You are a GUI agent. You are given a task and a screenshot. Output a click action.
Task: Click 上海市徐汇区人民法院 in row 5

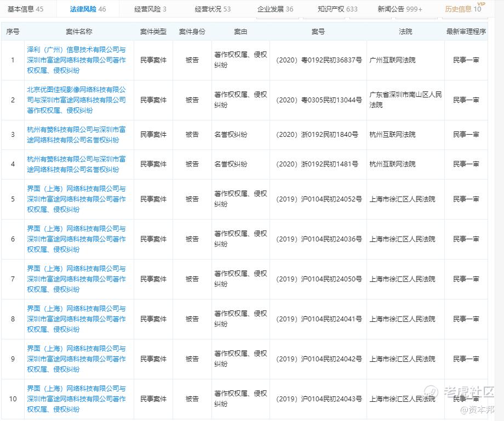click(402, 199)
